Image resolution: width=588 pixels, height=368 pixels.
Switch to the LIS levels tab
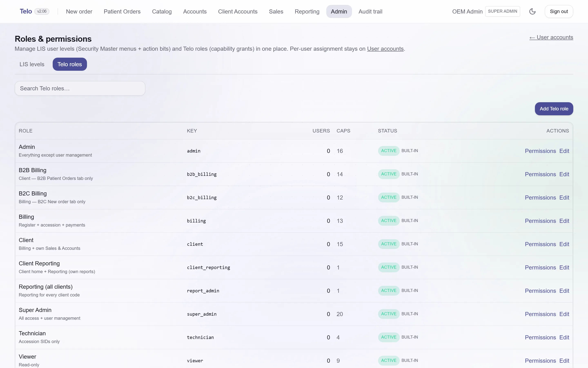tap(32, 64)
